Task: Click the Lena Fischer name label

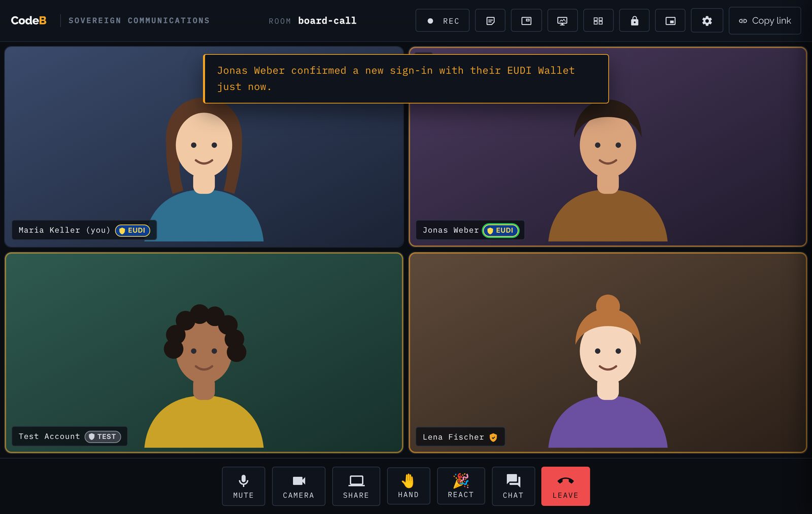Action: click(x=453, y=437)
